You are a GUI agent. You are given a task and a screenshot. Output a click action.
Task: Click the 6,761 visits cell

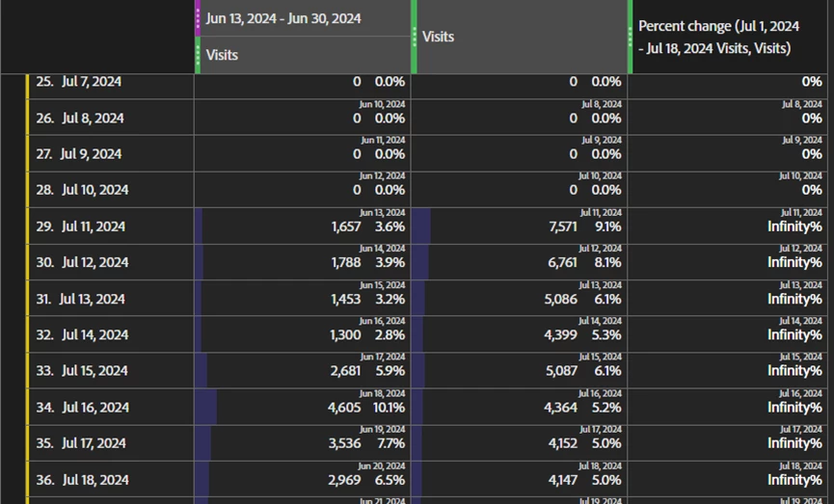point(519,262)
